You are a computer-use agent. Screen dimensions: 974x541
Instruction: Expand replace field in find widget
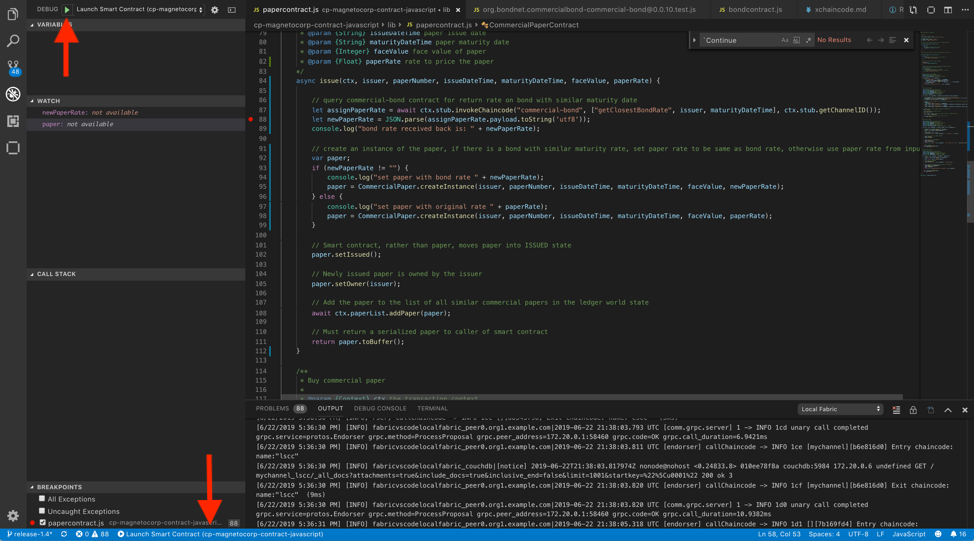(x=694, y=40)
